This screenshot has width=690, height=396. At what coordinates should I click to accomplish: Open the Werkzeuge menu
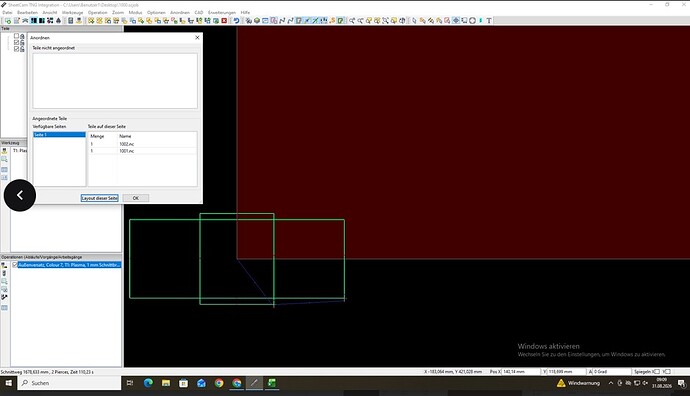(x=73, y=12)
